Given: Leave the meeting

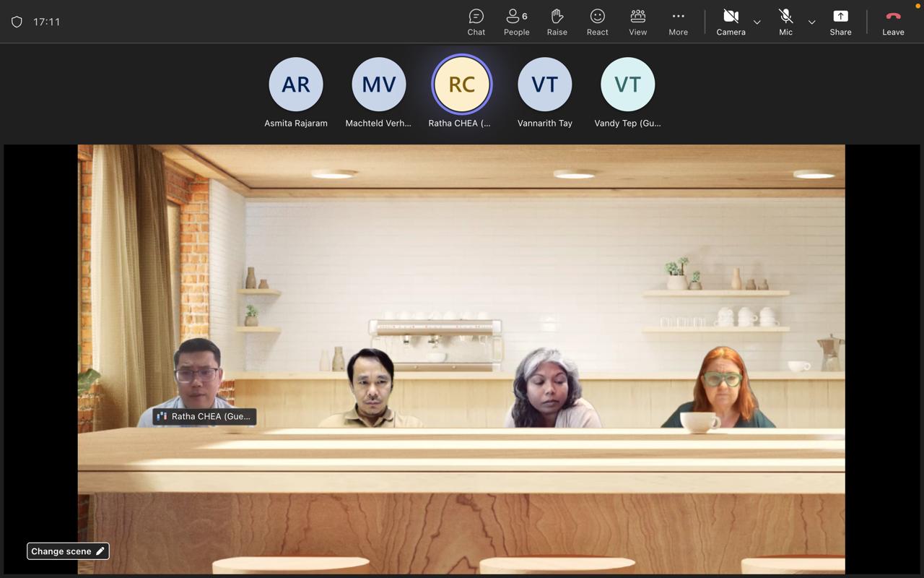Looking at the screenshot, I should (893, 22).
